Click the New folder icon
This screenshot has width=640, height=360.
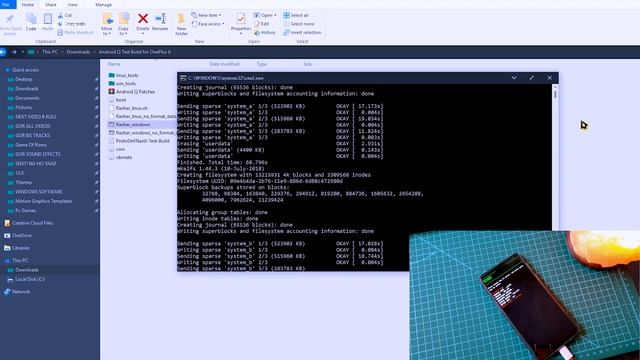click(181, 20)
